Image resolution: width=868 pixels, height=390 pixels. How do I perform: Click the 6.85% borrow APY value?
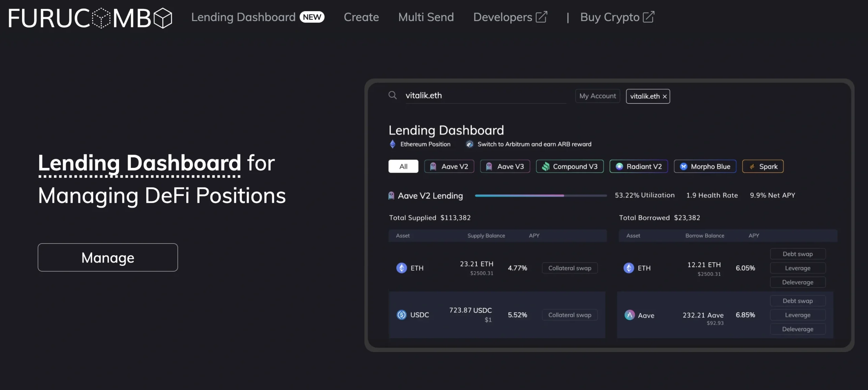[745, 315]
